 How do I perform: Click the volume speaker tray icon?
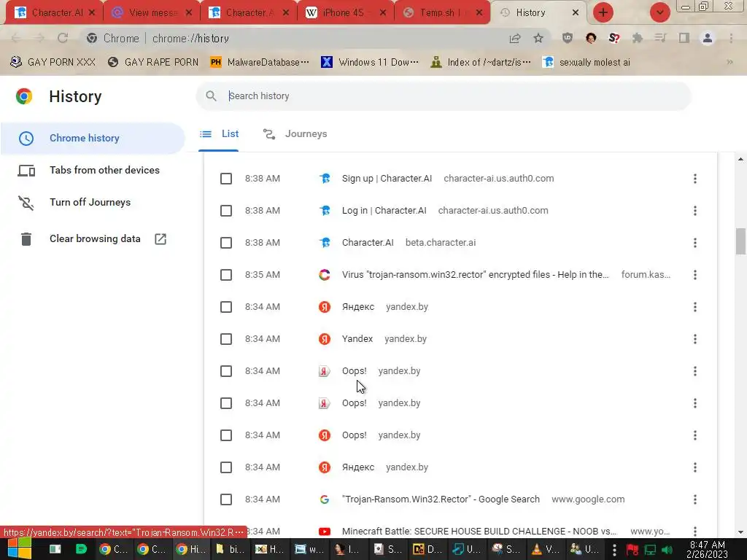(x=667, y=550)
